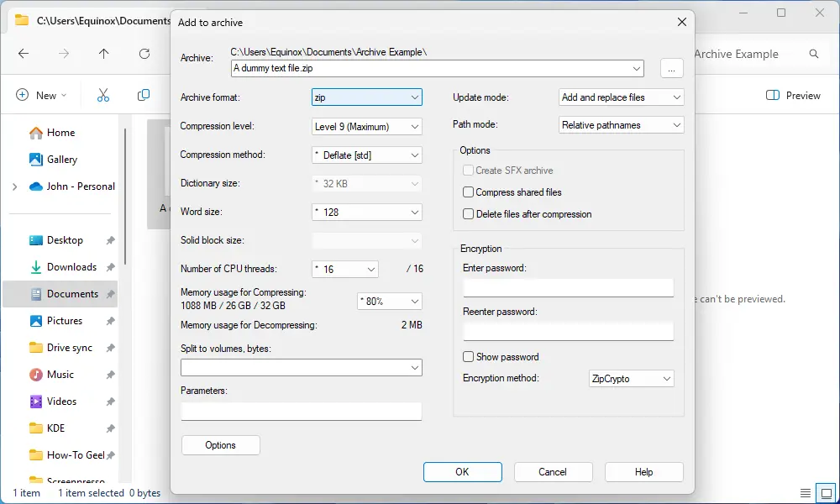Open the Compression method dropdown
Viewport: 840px width, 504px height.
pos(366,155)
